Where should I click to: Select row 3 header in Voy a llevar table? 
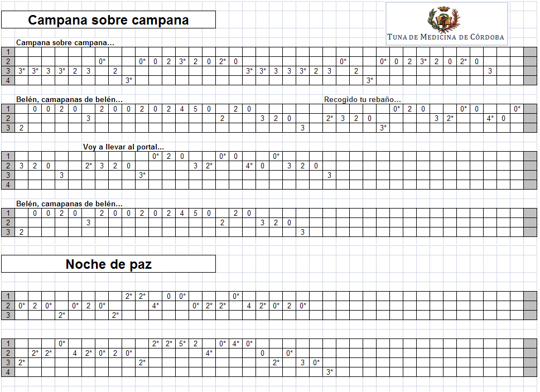pyautogui.click(x=8, y=175)
